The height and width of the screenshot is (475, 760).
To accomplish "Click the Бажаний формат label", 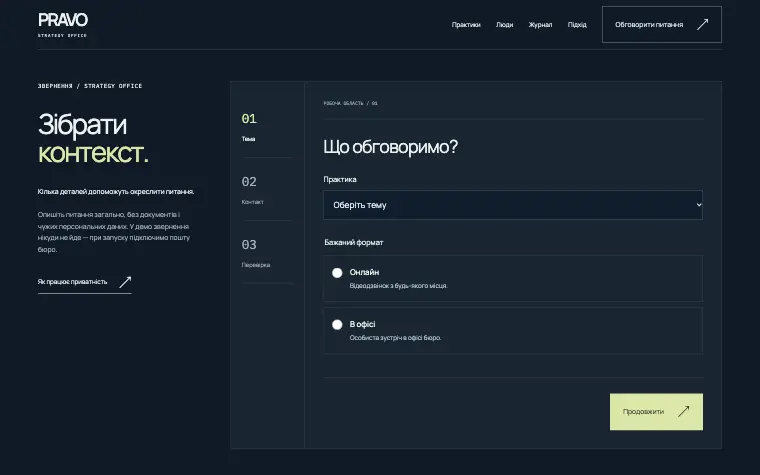I will click(354, 242).
